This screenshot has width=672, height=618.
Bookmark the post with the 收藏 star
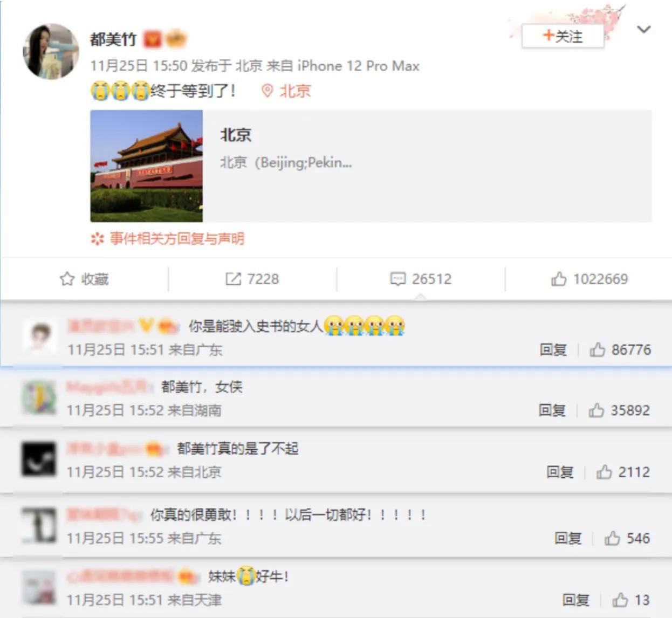(84, 279)
